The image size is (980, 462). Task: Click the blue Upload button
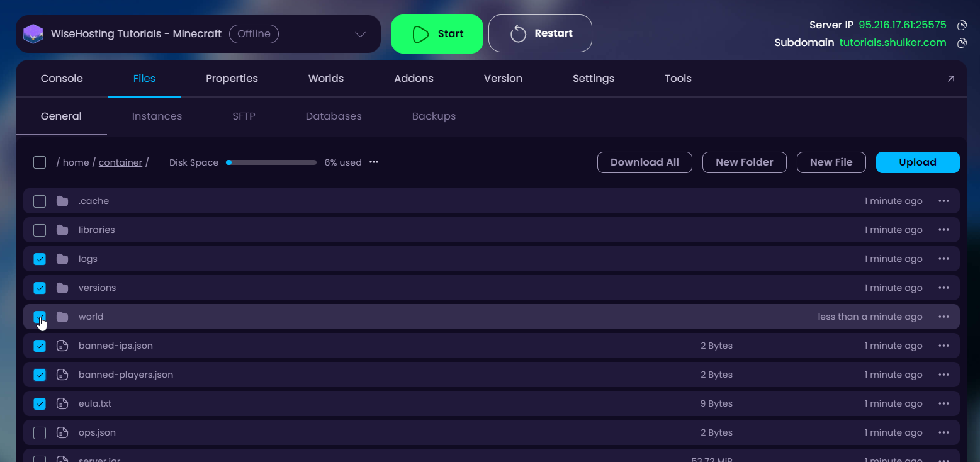[918, 162]
